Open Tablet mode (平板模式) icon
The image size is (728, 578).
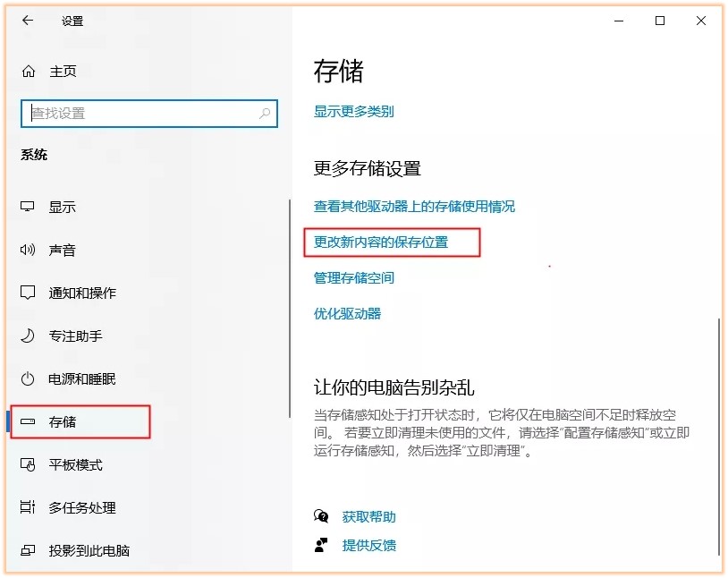(x=29, y=464)
